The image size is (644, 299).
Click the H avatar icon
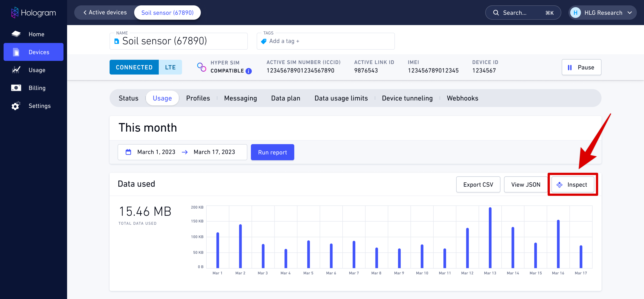[x=575, y=13]
